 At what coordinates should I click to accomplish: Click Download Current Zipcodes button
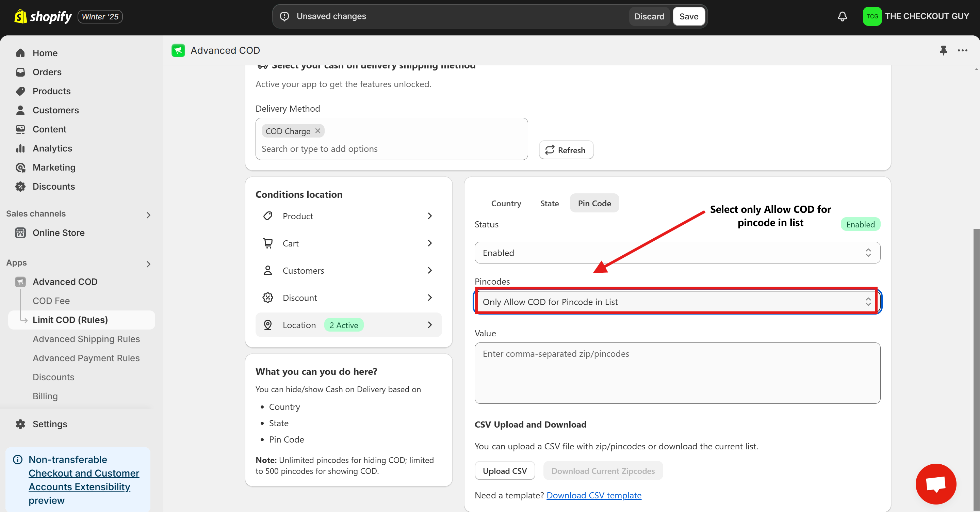pos(603,471)
